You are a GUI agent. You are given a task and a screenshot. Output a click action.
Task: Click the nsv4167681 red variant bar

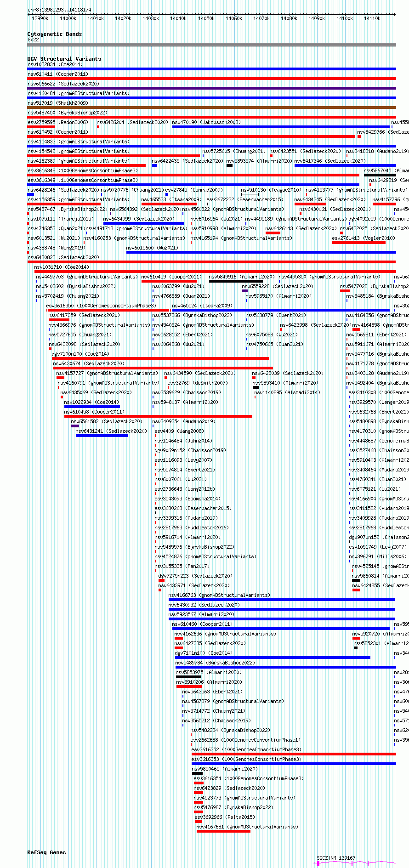(x=224, y=831)
